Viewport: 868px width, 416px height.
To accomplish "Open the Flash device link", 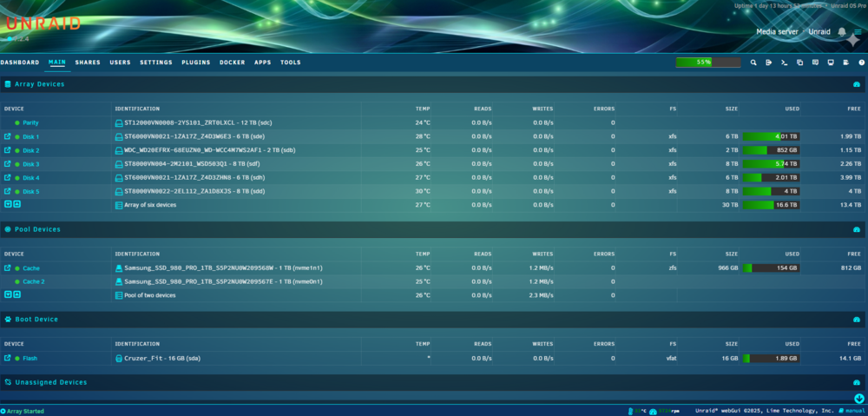I will [x=30, y=359].
